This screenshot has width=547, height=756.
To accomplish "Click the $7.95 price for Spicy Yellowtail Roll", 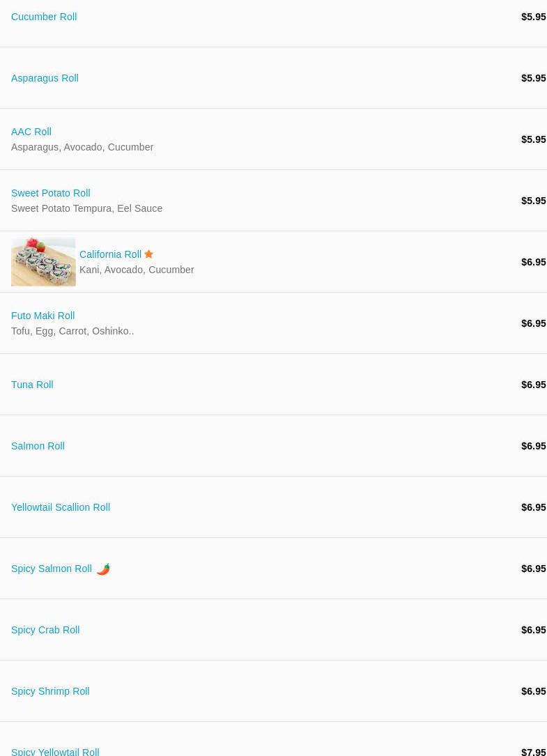I will point(534,752).
